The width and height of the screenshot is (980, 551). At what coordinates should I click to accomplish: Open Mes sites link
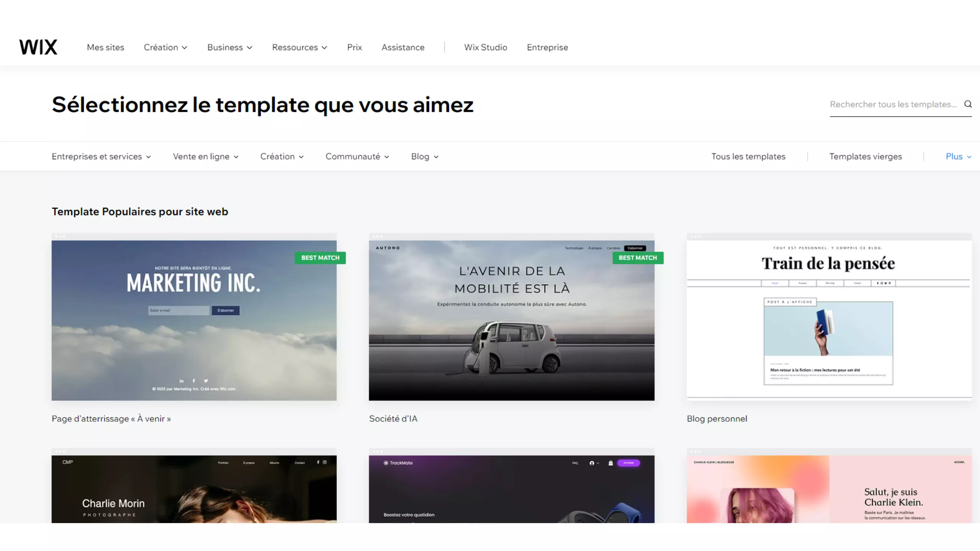pyautogui.click(x=106, y=47)
